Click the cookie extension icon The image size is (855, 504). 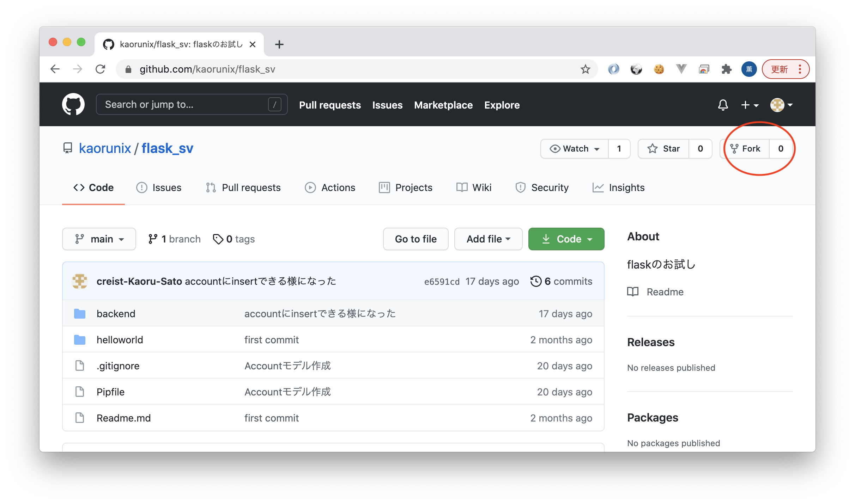(659, 69)
